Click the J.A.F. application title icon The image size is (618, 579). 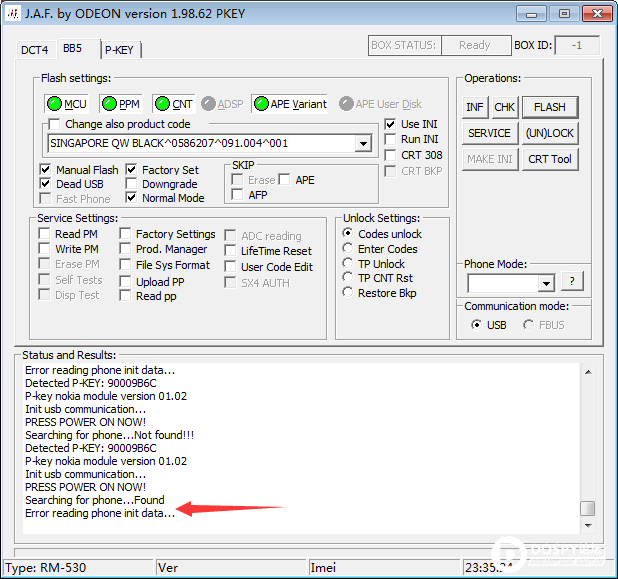[x=13, y=14]
